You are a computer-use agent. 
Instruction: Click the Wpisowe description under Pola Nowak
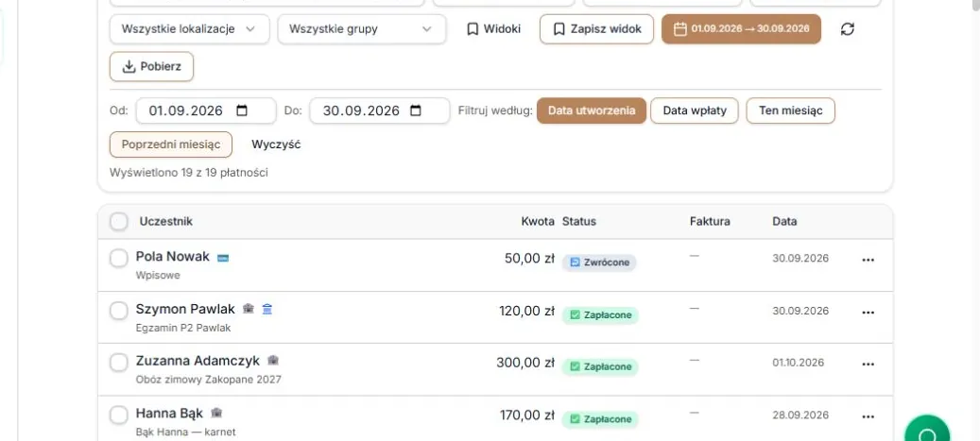[158, 275]
